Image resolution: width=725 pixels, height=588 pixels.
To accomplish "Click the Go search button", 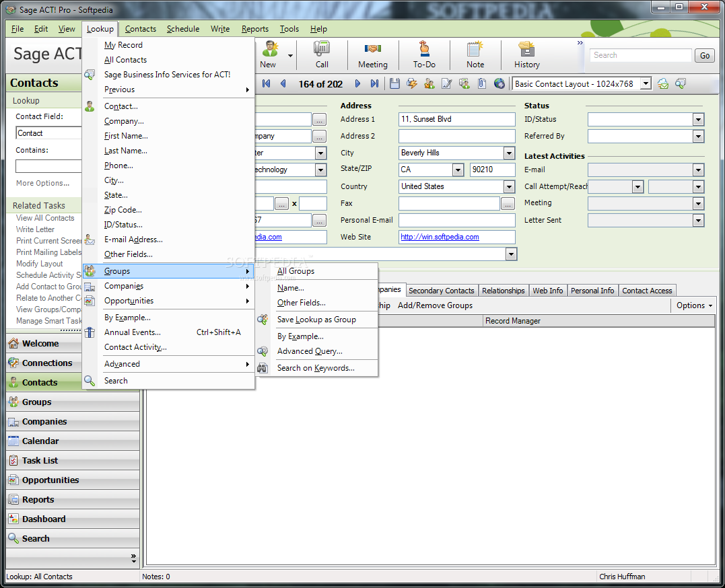I will 705,55.
